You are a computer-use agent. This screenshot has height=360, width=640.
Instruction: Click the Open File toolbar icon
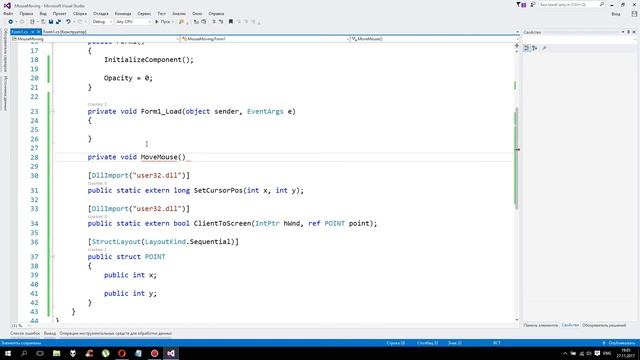43,22
